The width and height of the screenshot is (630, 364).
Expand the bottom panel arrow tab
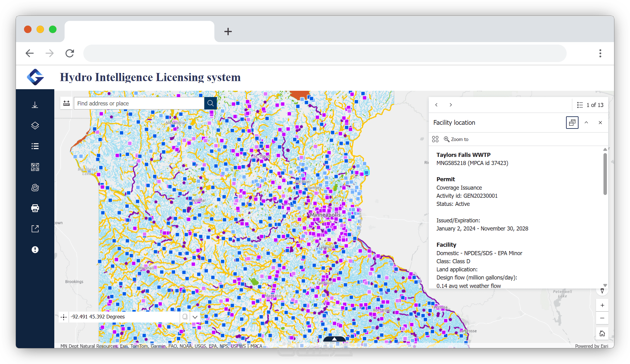pos(334,339)
